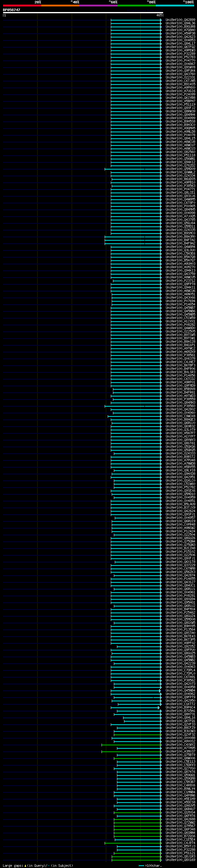Pick the UniRef100_A8WCU8 hit name
Screen dimensions: 197x868
[180, 142]
